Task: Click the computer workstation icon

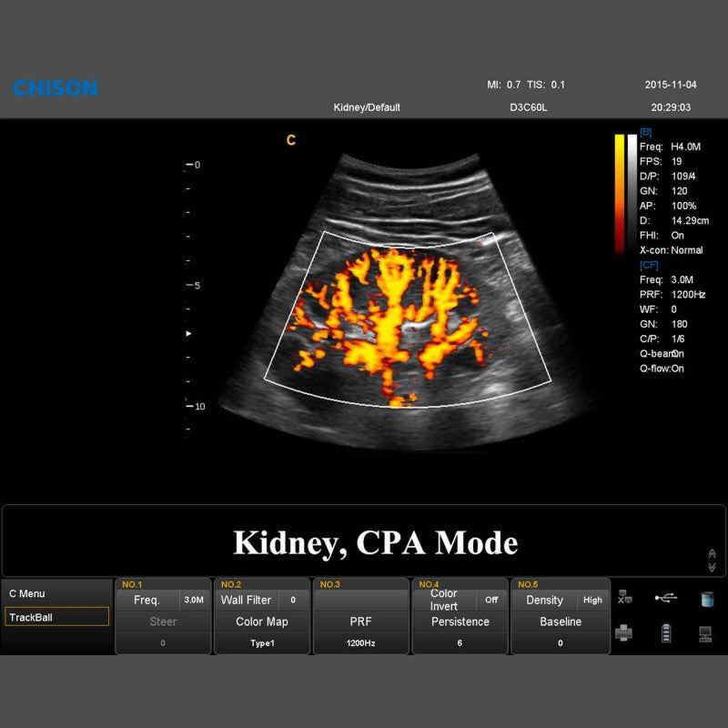Action: (x=705, y=633)
